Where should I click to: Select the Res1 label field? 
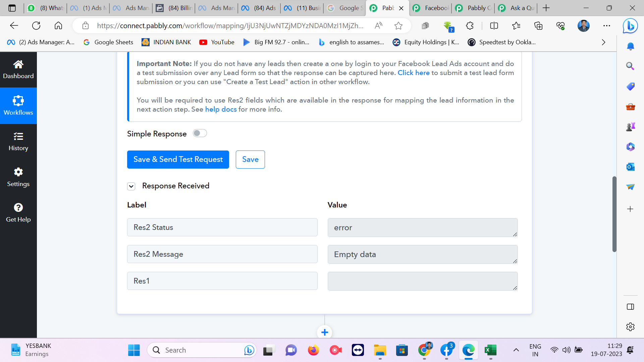[x=222, y=281]
